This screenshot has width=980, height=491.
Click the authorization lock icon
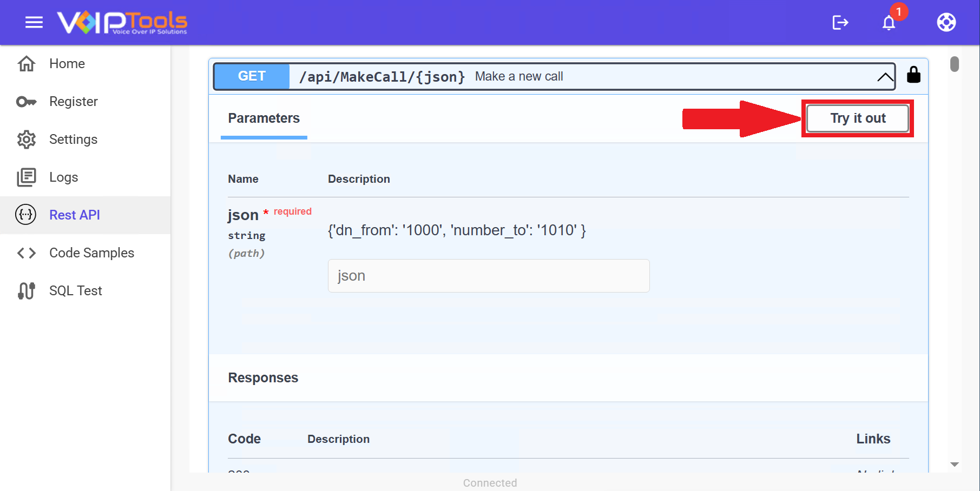(913, 75)
